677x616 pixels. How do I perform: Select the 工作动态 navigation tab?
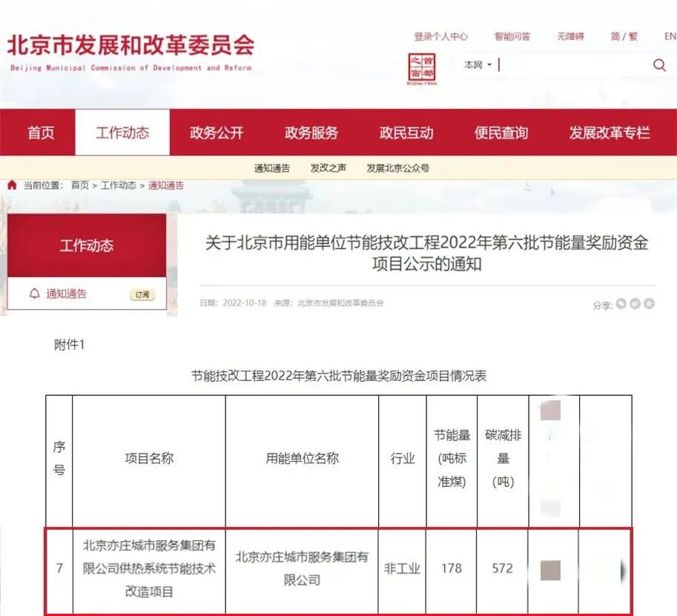122,133
